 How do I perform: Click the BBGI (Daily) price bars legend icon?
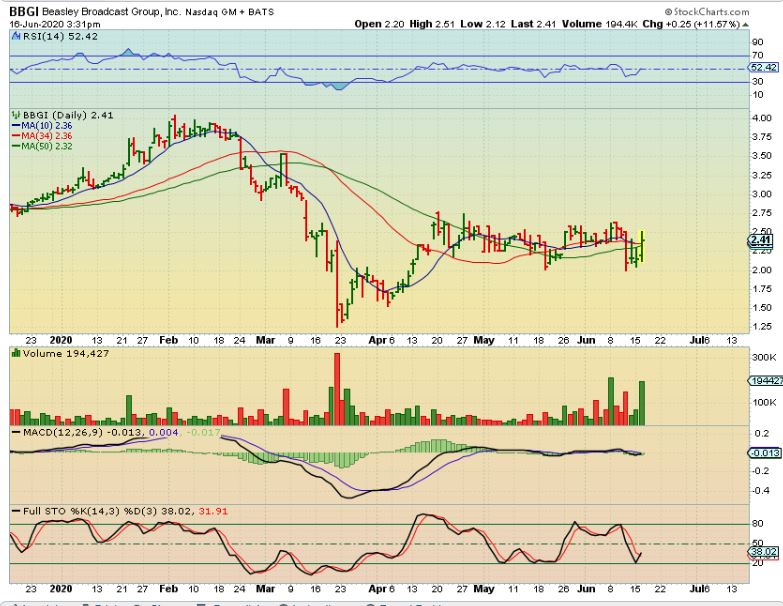[x=16, y=115]
